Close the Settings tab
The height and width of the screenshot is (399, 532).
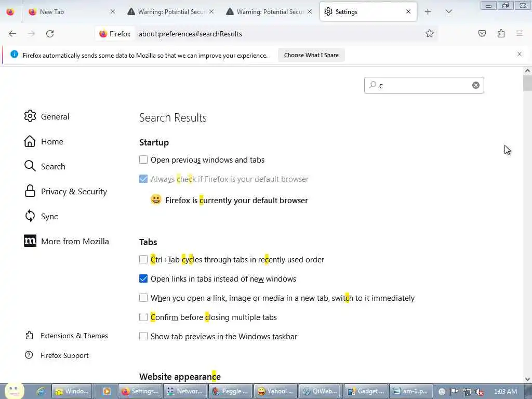tap(408, 12)
